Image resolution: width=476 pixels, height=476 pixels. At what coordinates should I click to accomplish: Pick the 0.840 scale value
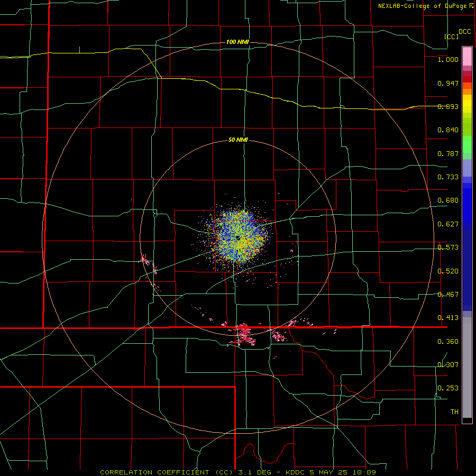point(448,130)
